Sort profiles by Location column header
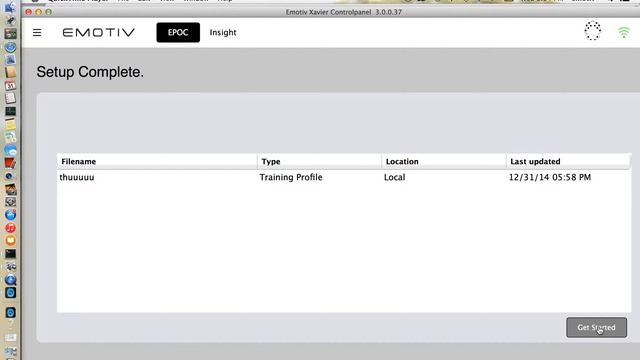The height and width of the screenshot is (360, 640). pos(444,162)
